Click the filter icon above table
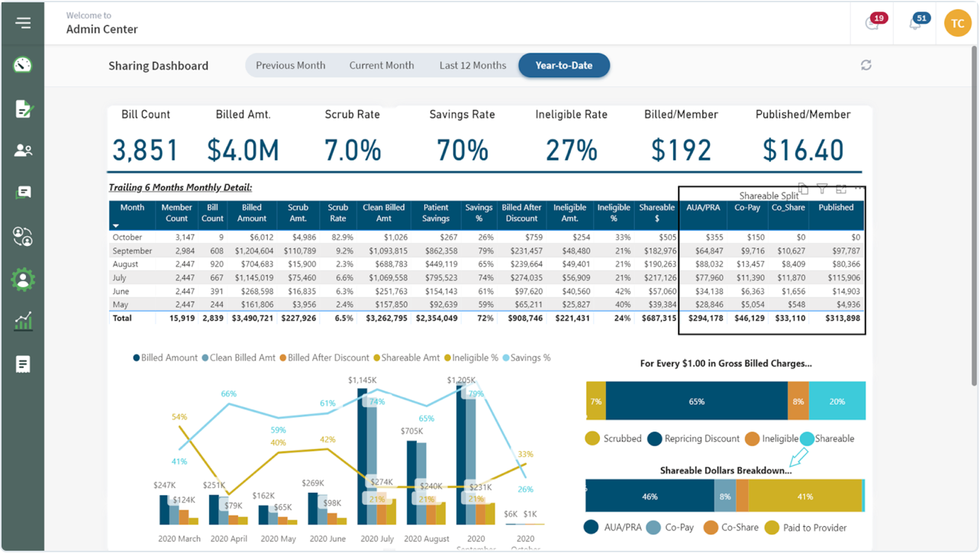This screenshot has width=980, height=553. coord(822,188)
